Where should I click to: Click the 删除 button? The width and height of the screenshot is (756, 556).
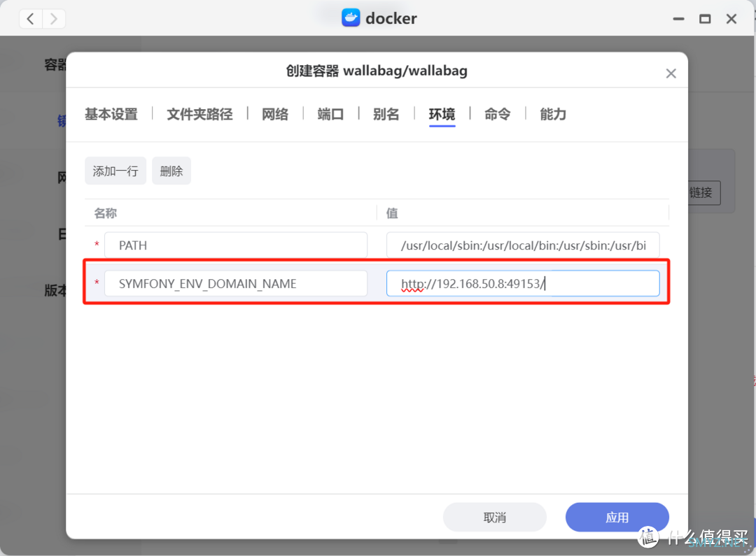tap(171, 171)
